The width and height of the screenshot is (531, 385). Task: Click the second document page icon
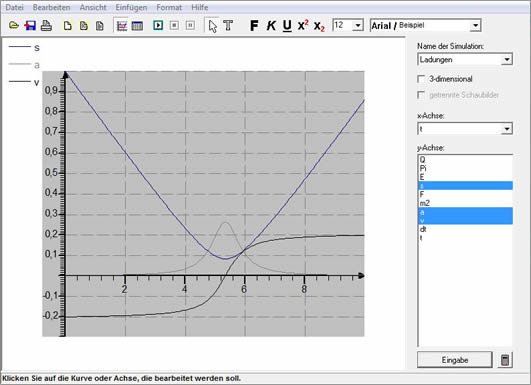[84, 26]
